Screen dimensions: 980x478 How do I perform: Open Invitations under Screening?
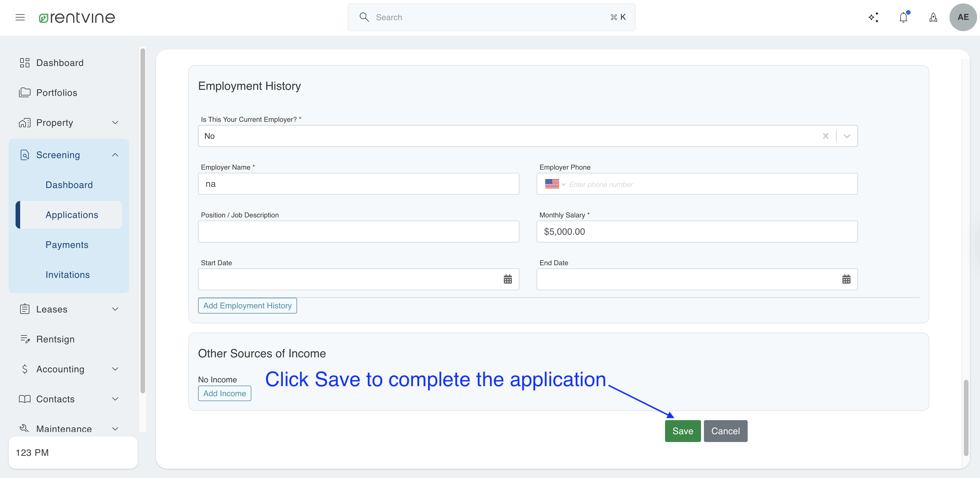[69, 275]
